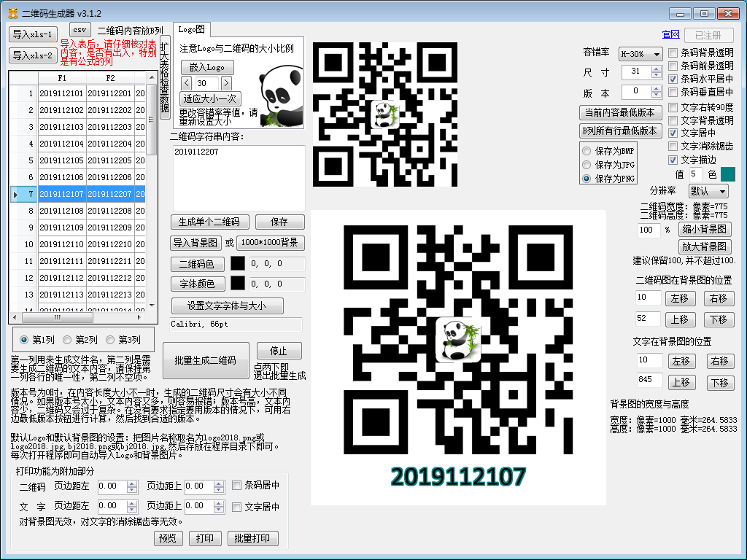The height and width of the screenshot is (560, 747).
Task: Click the 嵌入Logo button
Action: click(x=207, y=67)
